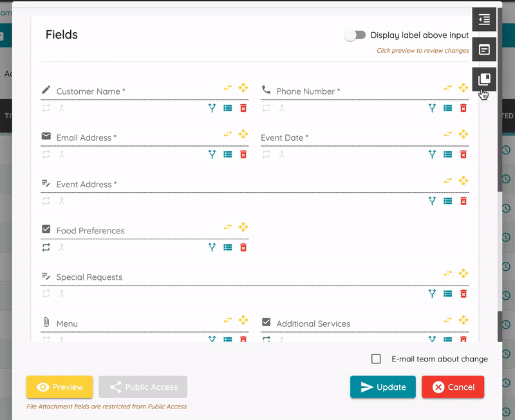Click the Public Access button
The height and width of the screenshot is (420, 515).
click(x=143, y=387)
